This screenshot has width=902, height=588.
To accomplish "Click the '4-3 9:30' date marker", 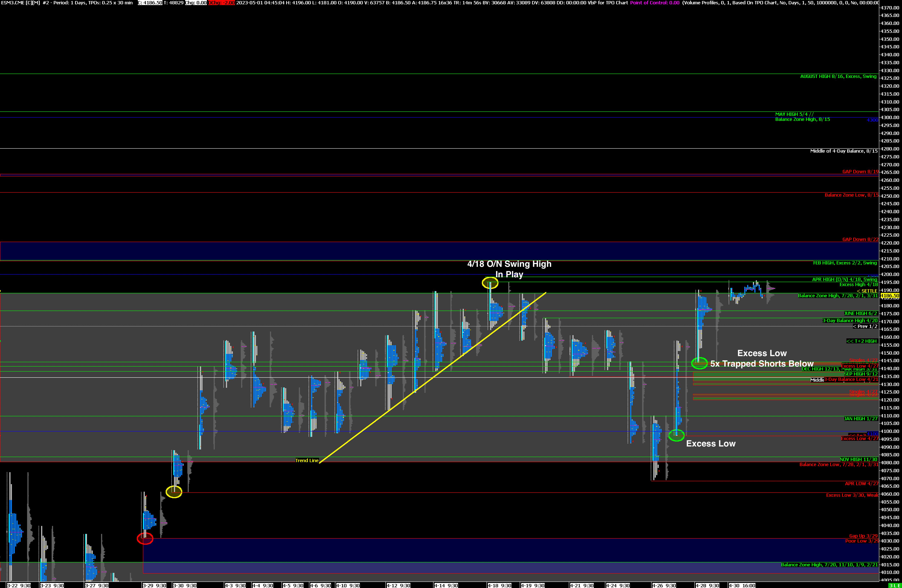I will (x=235, y=585).
